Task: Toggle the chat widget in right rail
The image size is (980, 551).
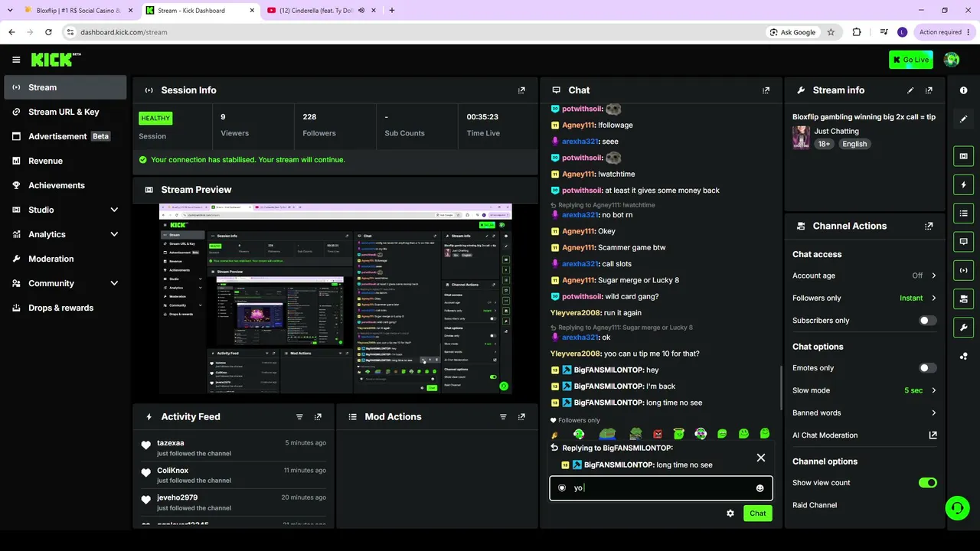Action: (x=963, y=241)
